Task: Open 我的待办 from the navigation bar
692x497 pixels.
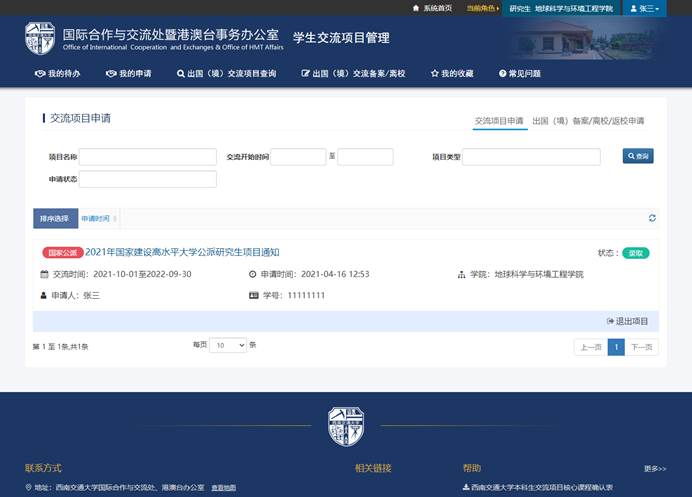Action: (x=57, y=73)
